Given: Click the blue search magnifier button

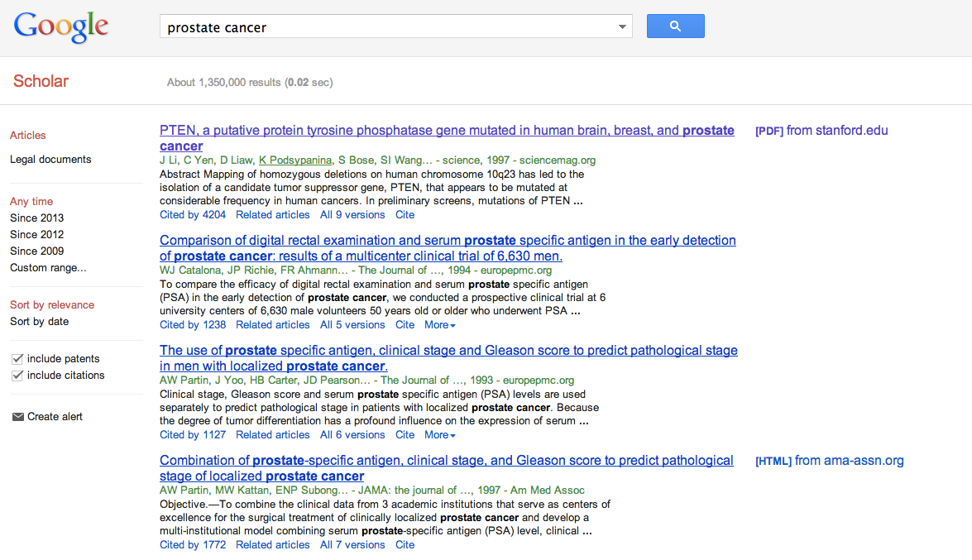Looking at the screenshot, I should (x=675, y=26).
